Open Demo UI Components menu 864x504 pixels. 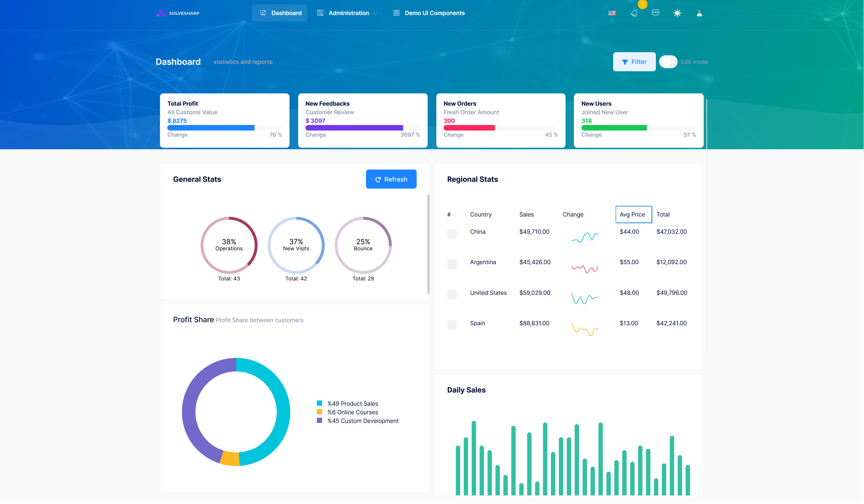434,13
